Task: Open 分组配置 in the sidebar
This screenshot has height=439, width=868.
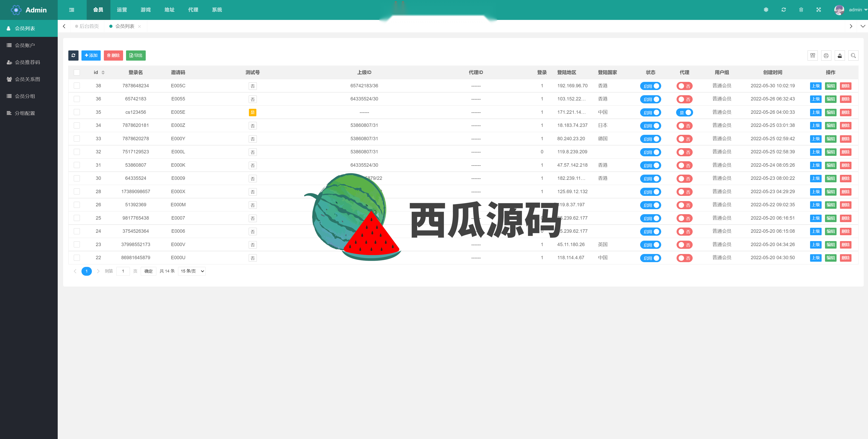Action: click(x=29, y=113)
